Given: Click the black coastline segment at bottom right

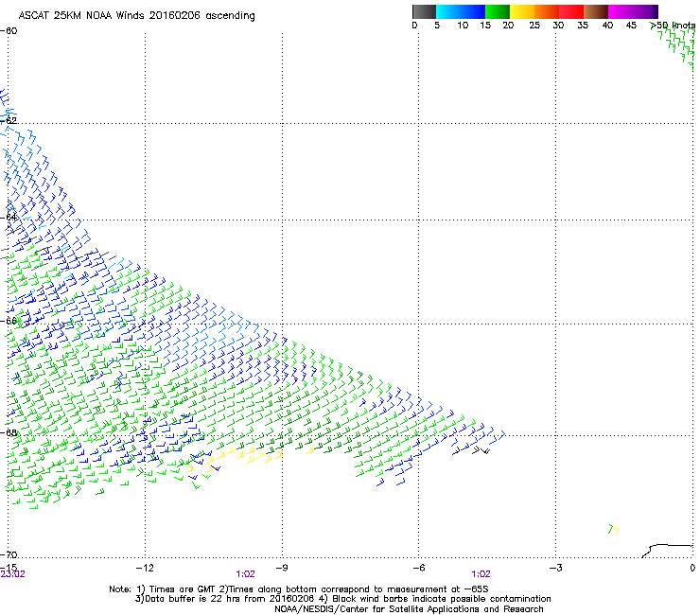Looking at the screenshot, I should coord(668,551).
